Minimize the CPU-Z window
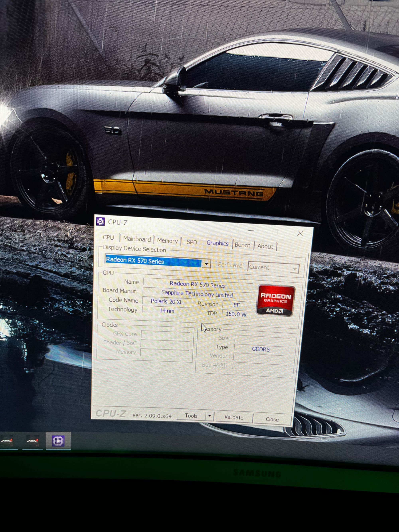Viewport: 399px width, 532px height. tap(251, 230)
